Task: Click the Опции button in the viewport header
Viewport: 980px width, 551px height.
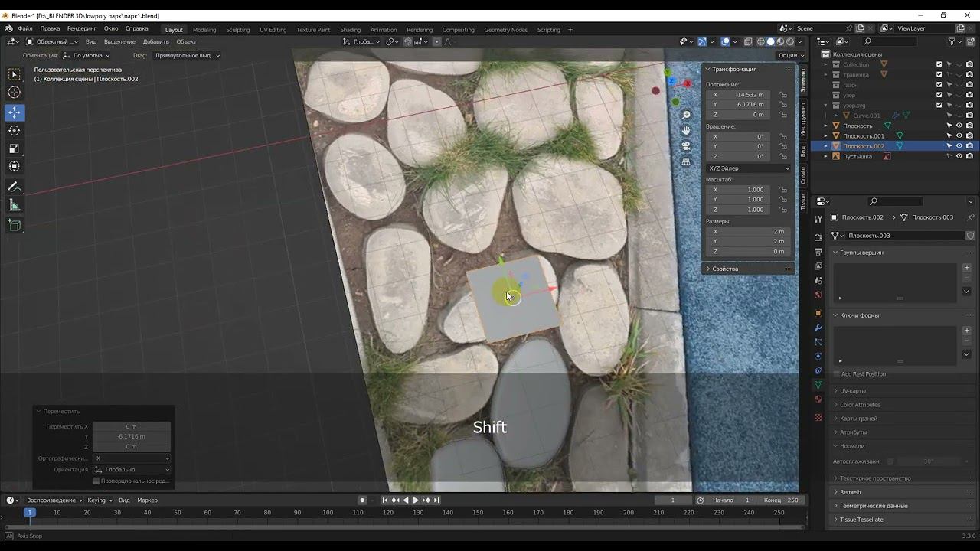Action: 788,55
